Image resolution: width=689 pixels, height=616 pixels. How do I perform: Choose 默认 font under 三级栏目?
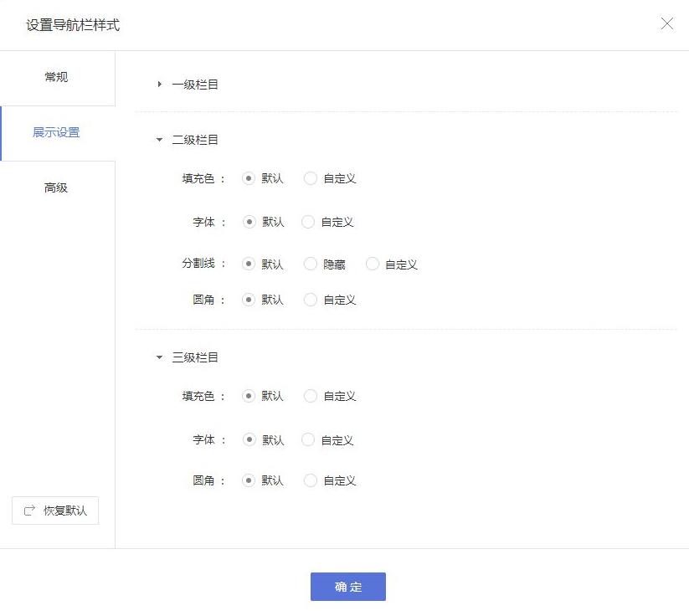(249, 439)
